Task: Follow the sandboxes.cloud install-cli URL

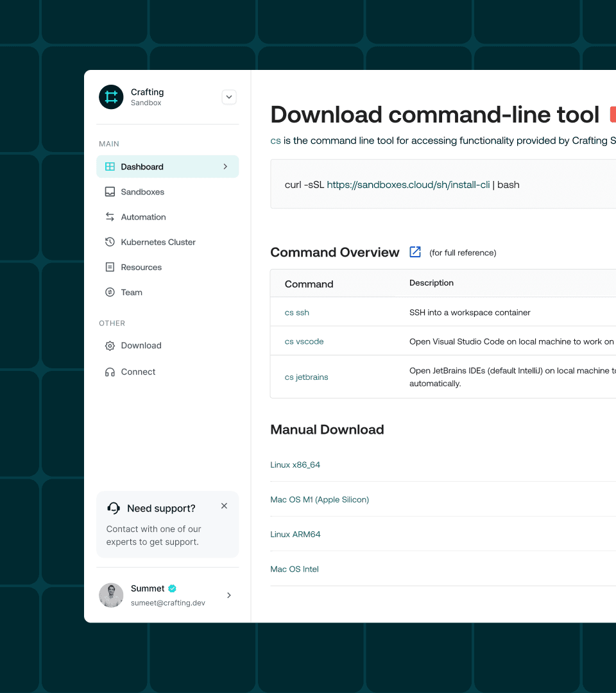Action: [x=408, y=185]
